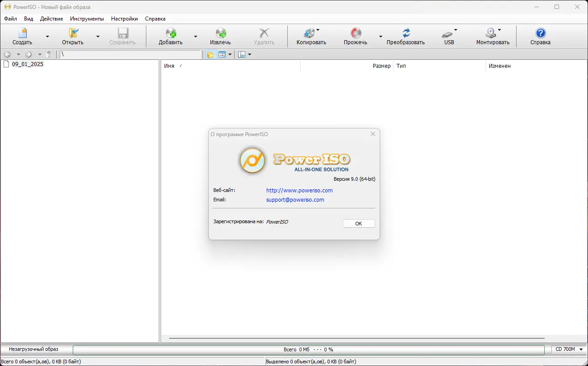
Task: Open the CD 700M media size dropdown
Action: coord(569,349)
